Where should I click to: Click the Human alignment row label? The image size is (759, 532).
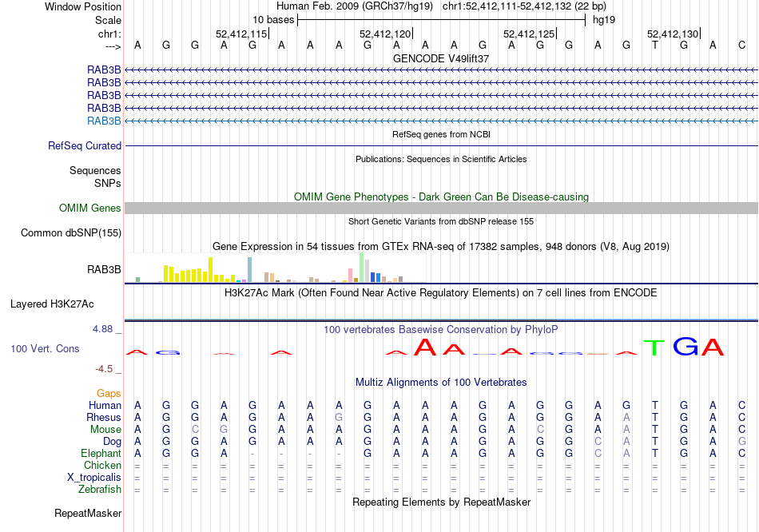pos(105,406)
